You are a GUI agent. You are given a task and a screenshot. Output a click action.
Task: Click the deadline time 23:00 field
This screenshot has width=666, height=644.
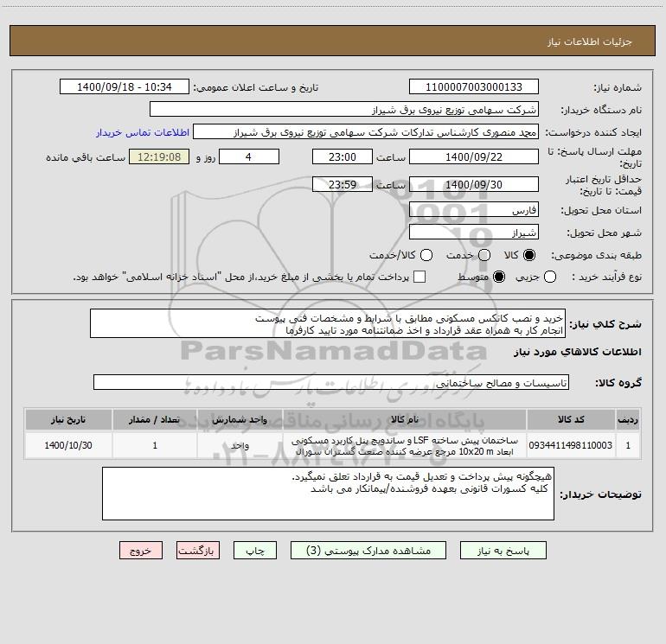[343, 156]
